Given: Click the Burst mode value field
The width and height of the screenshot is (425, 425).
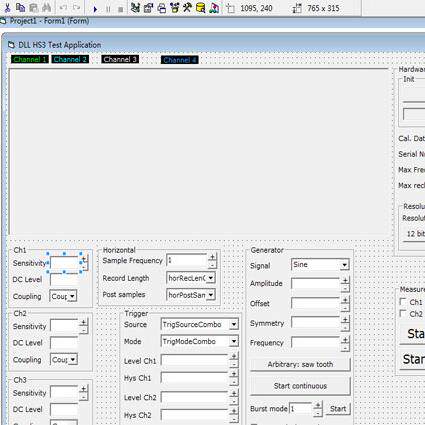Looking at the screenshot, I should click(301, 408).
